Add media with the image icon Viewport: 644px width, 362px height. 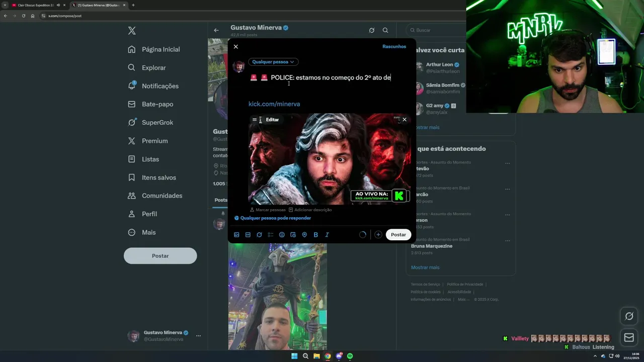pos(236,235)
